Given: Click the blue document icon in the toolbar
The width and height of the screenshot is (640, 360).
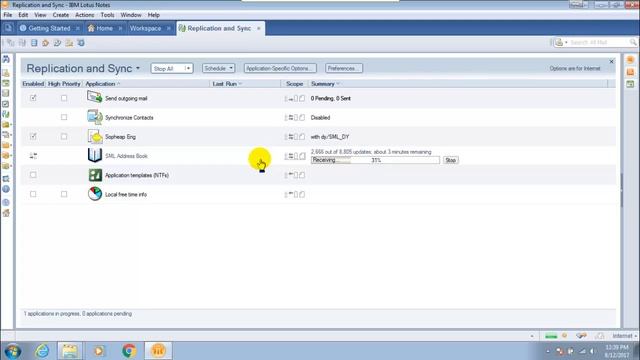Looking at the screenshot, I should 34,43.
